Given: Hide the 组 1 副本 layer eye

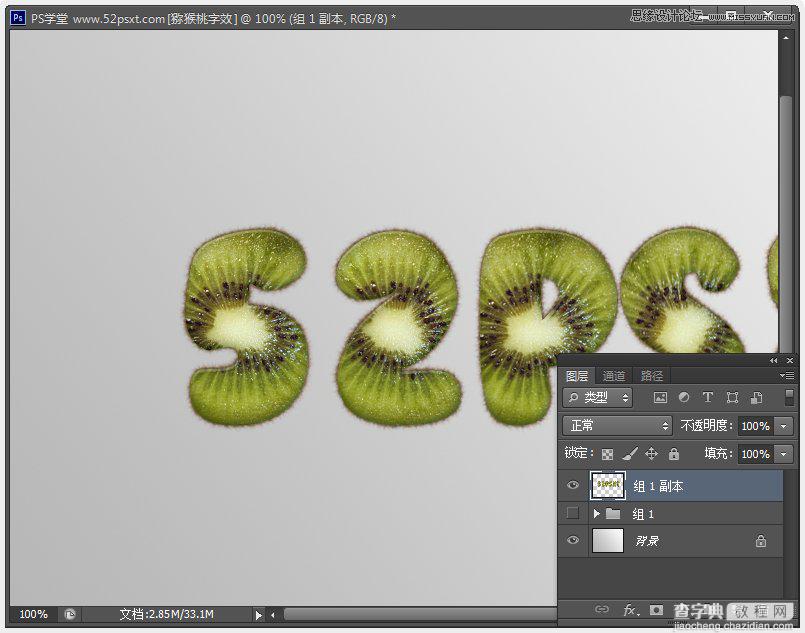Looking at the screenshot, I should click(573, 485).
